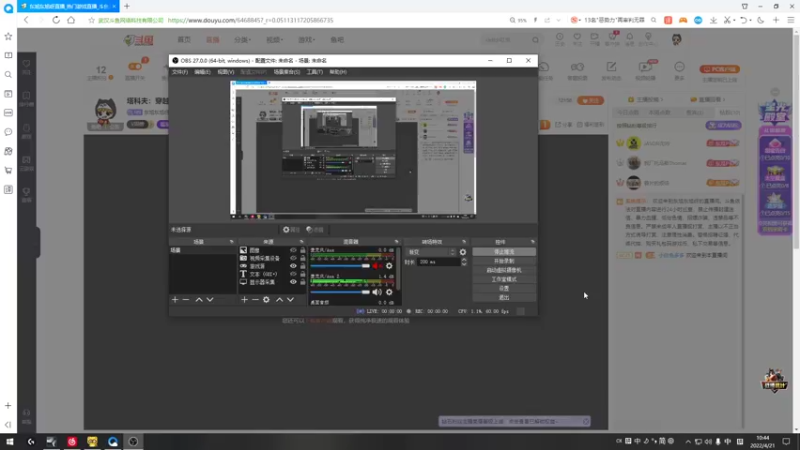Click the Start Recording button in Controls

(504, 261)
